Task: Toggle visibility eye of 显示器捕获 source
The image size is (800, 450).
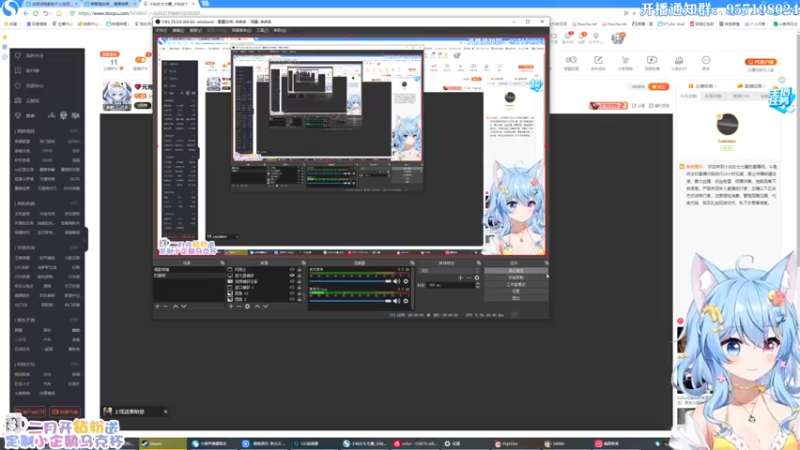Action: (x=292, y=276)
